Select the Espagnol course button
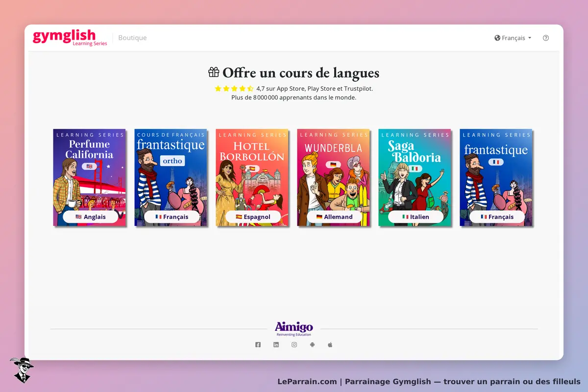 point(253,217)
